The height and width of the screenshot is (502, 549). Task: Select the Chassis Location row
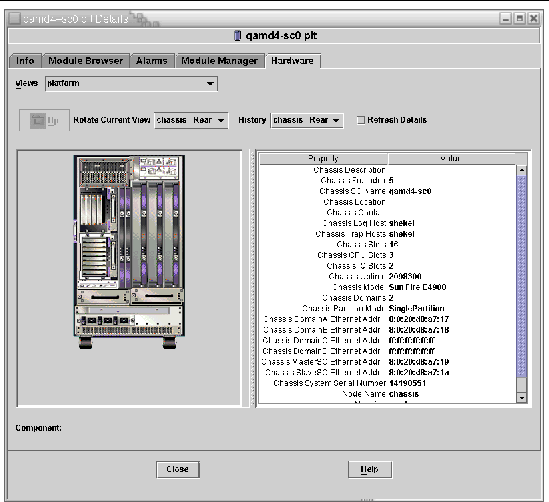click(388, 202)
